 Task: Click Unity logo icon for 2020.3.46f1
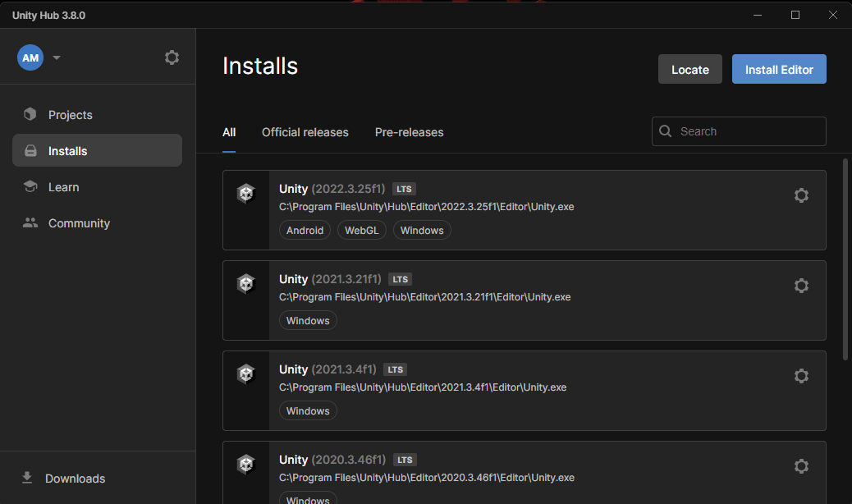[x=246, y=463]
